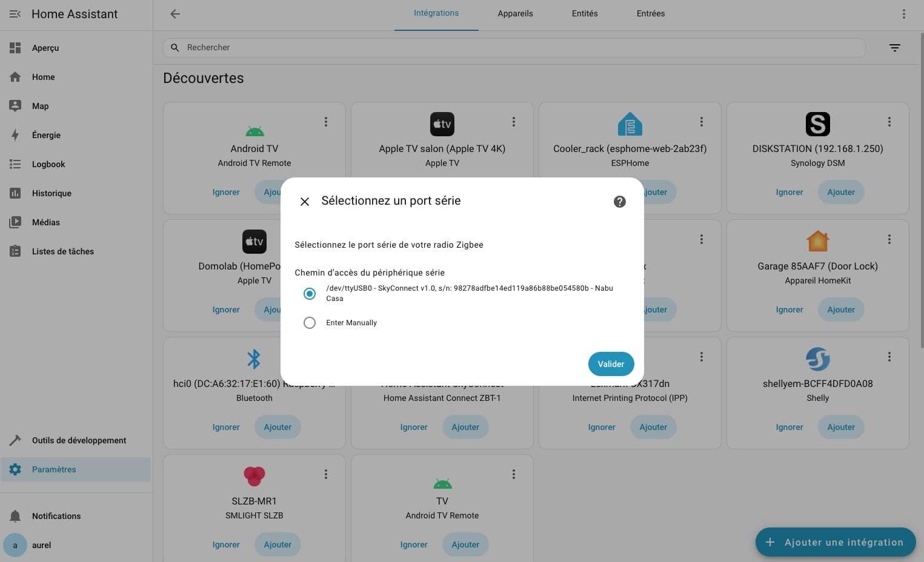
Task: Click the Rechercher search field
Action: click(514, 47)
